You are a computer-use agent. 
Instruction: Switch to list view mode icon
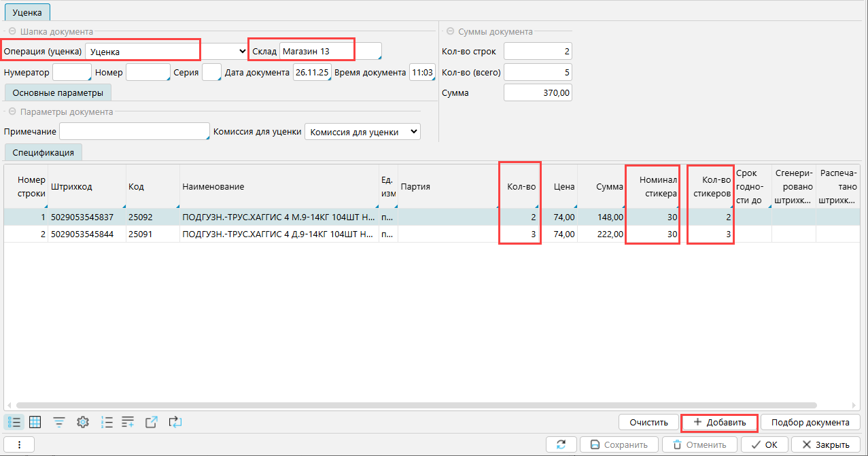point(14,422)
